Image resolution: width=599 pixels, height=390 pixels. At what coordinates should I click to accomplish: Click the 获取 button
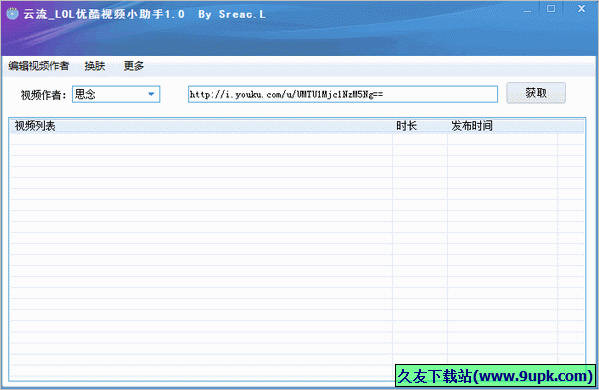point(536,93)
